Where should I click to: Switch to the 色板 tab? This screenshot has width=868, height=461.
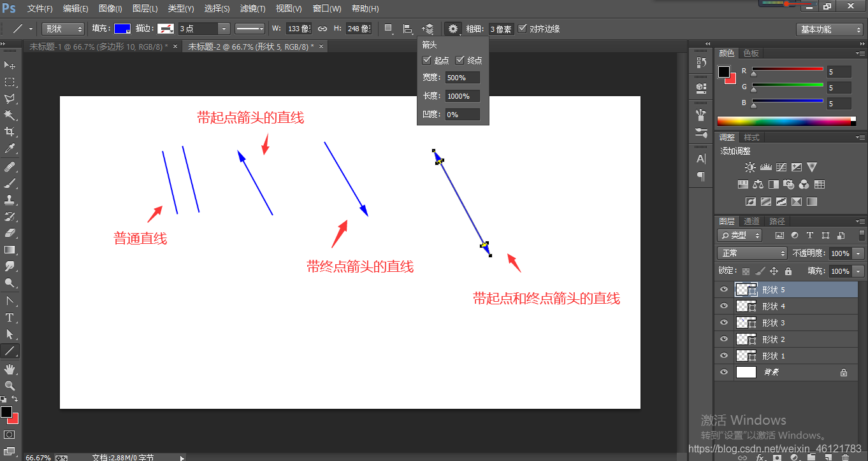tap(751, 53)
